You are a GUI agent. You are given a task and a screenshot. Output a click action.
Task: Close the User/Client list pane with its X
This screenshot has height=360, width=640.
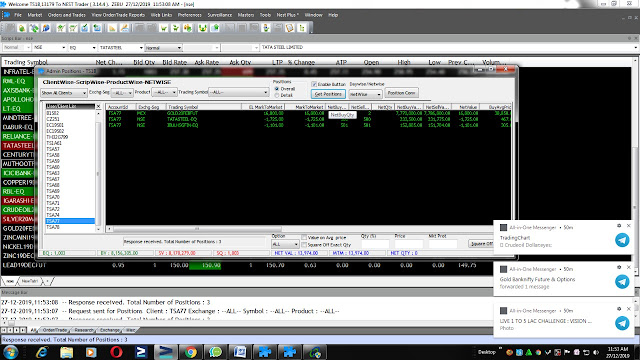tap(98, 106)
